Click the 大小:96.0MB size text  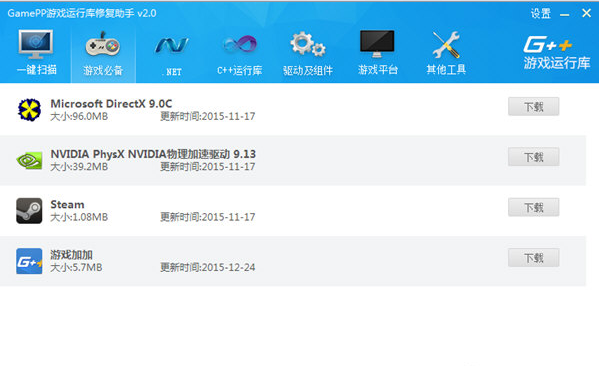click(x=79, y=116)
